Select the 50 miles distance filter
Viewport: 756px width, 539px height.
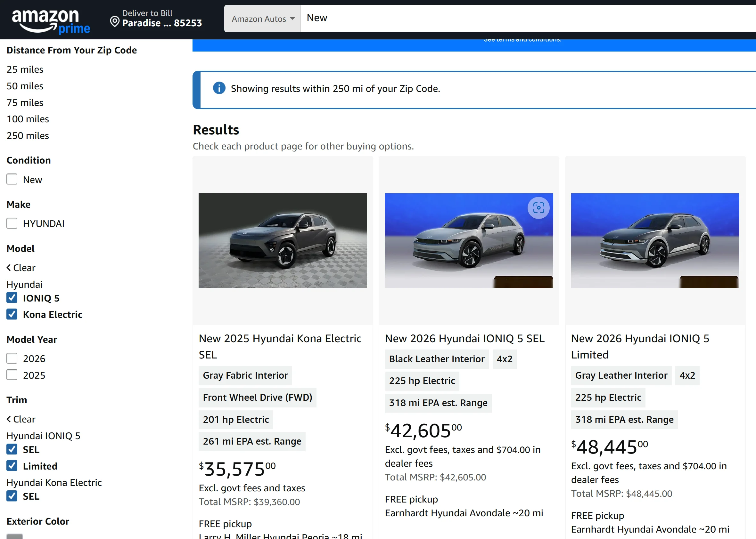[25, 86]
